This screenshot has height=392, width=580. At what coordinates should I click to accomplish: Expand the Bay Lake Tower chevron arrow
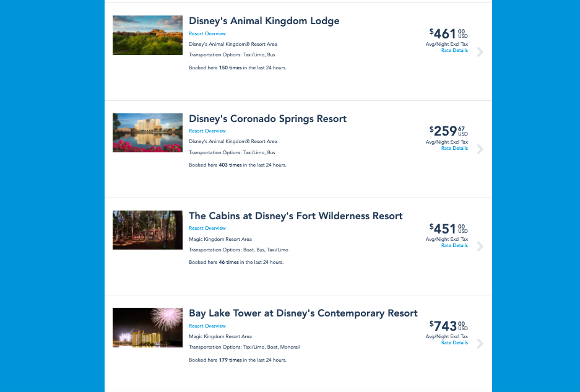480,344
